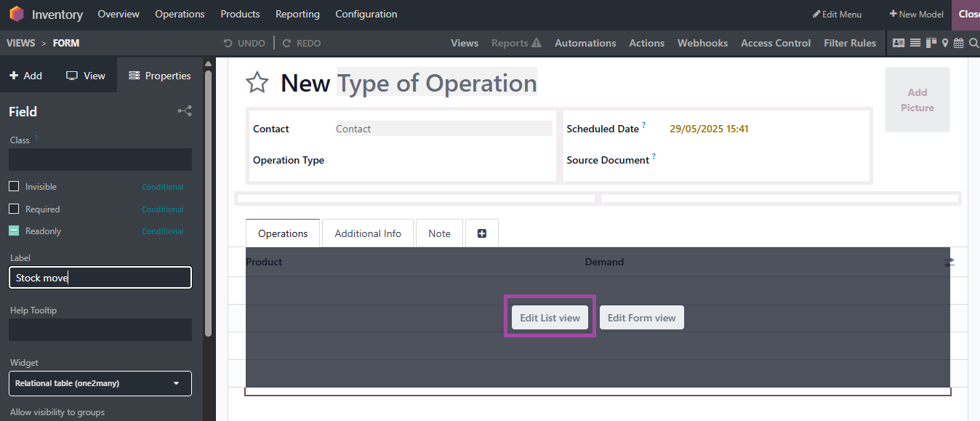This screenshot has height=421, width=980.
Task: Click Webhooks in the Studio toolbar
Action: point(702,43)
